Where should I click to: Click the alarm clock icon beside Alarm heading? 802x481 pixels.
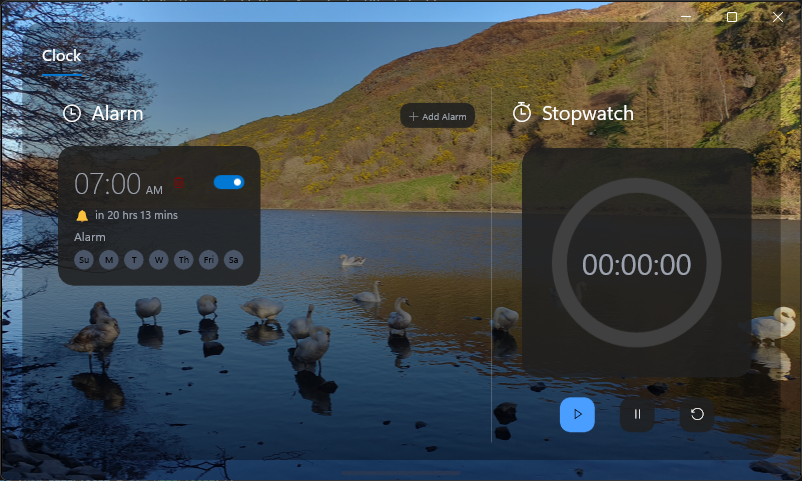[72, 113]
